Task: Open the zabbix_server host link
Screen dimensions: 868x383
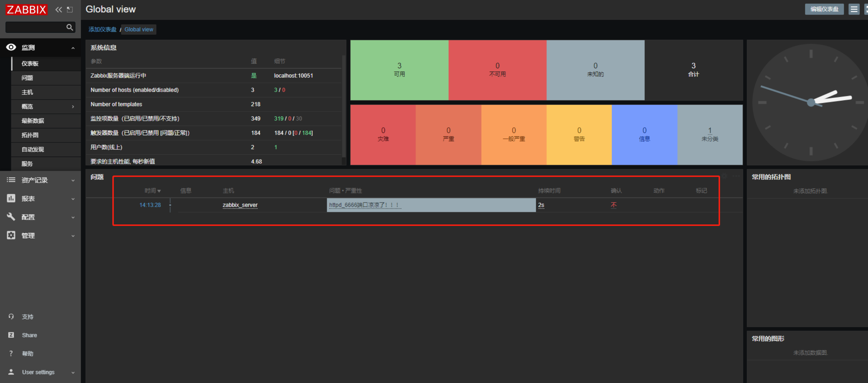Action: [240, 205]
